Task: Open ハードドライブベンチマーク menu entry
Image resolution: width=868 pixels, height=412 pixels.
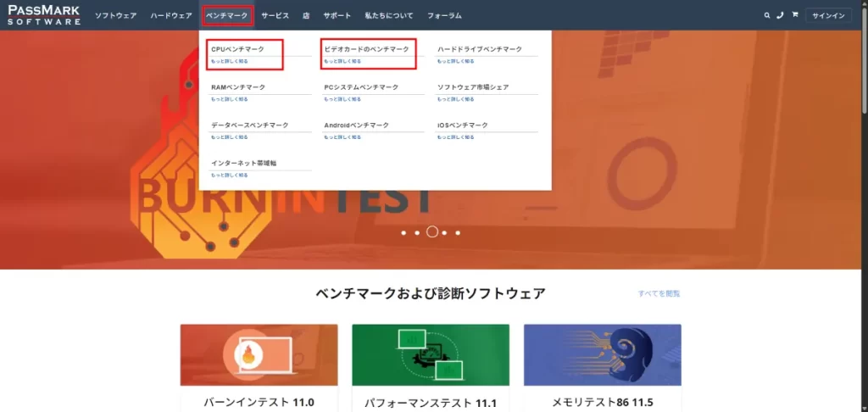Action: tap(480, 49)
